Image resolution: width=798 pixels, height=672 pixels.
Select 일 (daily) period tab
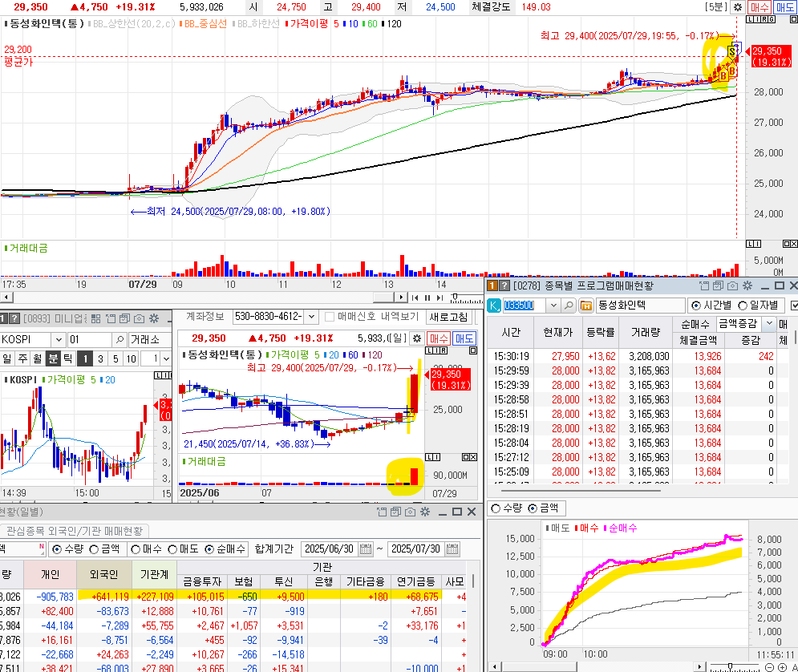click(7, 358)
